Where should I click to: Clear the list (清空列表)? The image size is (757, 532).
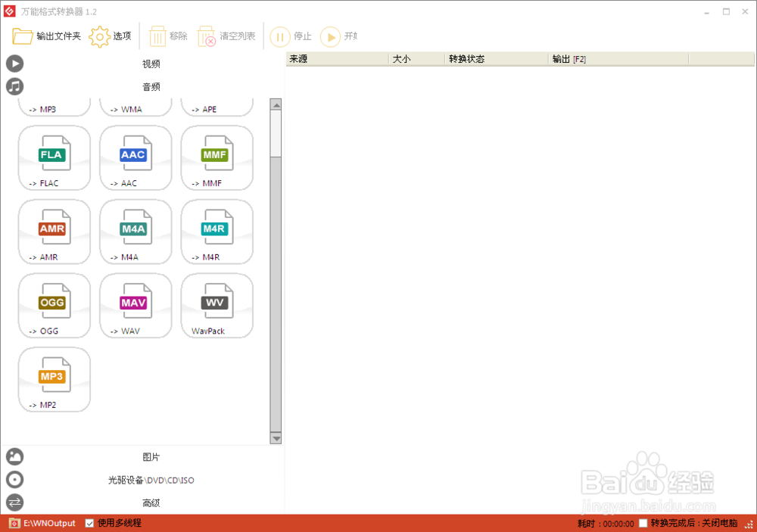point(226,36)
